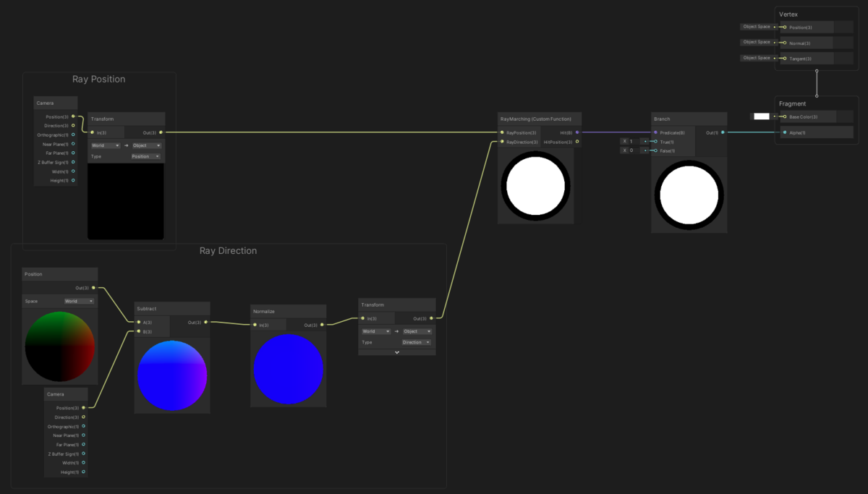Click the Branch node preview sphere
The image size is (868, 494).
[689, 195]
